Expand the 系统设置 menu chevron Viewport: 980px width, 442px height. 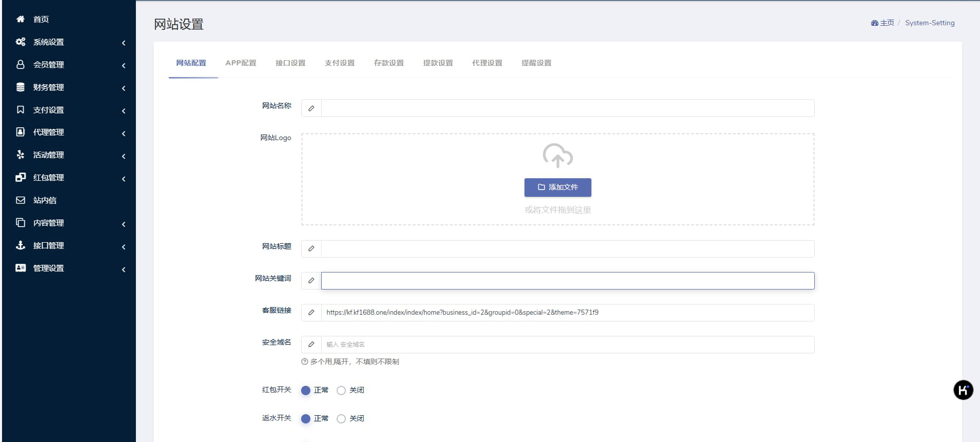coord(124,43)
